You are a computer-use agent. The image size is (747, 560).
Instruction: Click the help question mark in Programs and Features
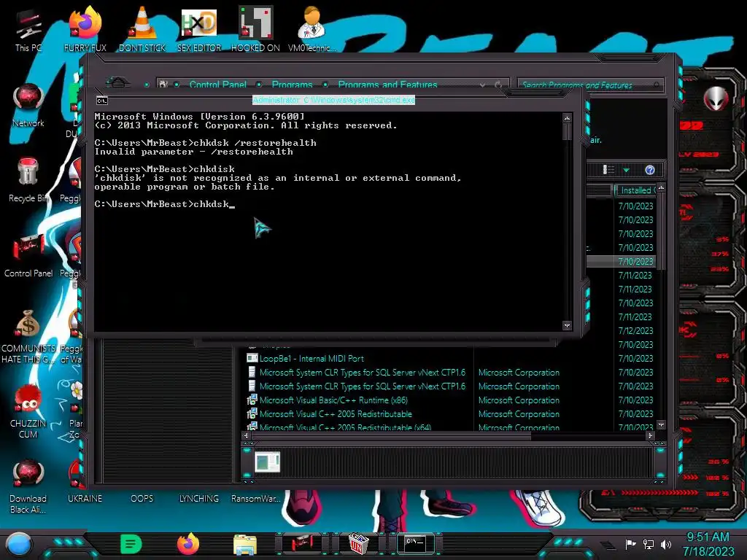[x=650, y=170]
